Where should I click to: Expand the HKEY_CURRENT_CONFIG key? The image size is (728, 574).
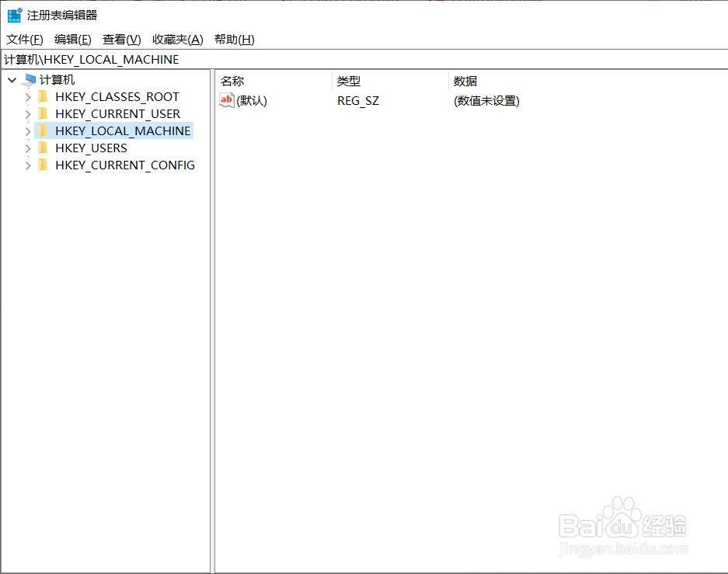[28, 165]
